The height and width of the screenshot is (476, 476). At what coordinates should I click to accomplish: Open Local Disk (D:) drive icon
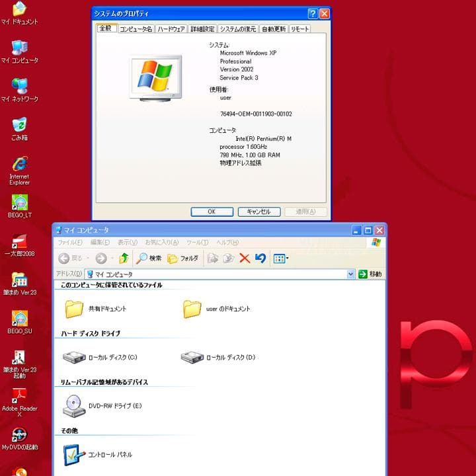pyautogui.click(x=191, y=357)
